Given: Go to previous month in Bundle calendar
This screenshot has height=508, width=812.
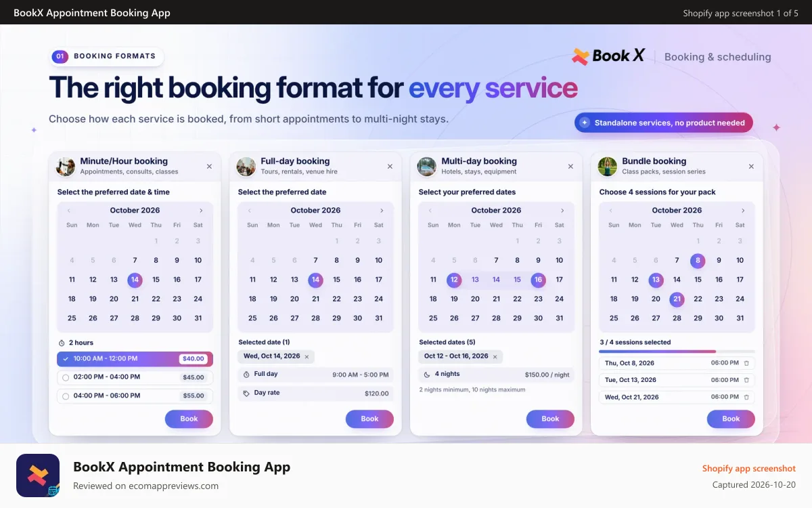Looking at the screenshot, I should pos(611,211).
